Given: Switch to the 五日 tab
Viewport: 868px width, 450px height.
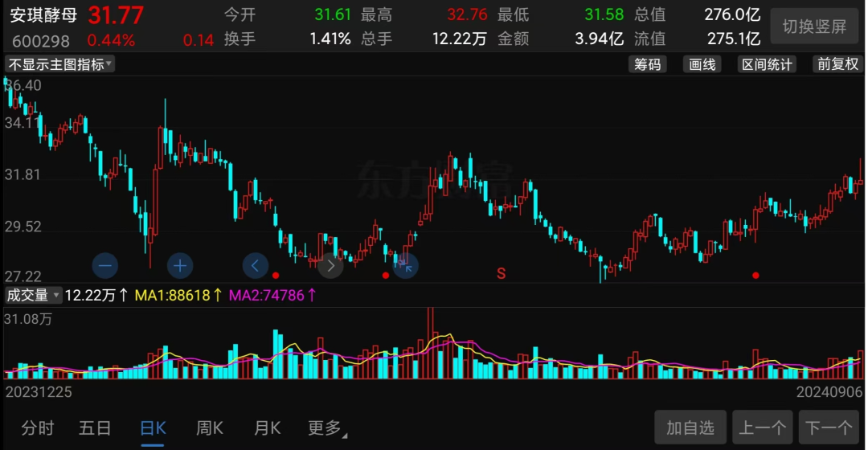Looking at the screenshot, I should click(95, 427).
